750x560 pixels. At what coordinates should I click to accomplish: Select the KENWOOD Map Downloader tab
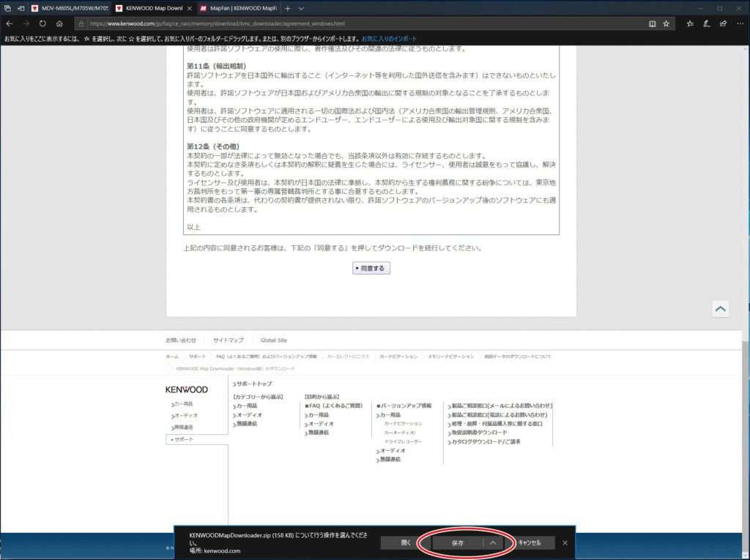[154, 8]
